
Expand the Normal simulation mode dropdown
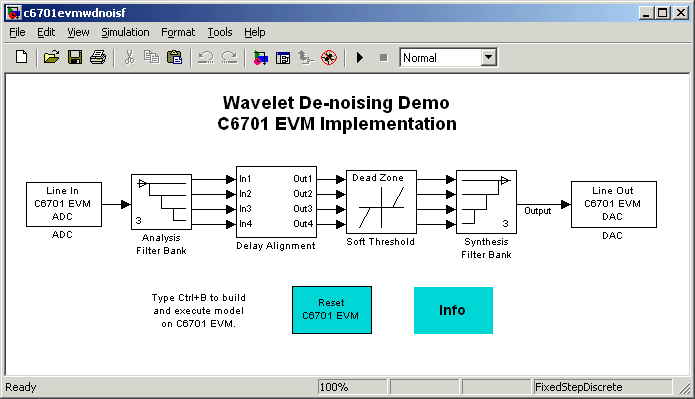pos(488,58)
